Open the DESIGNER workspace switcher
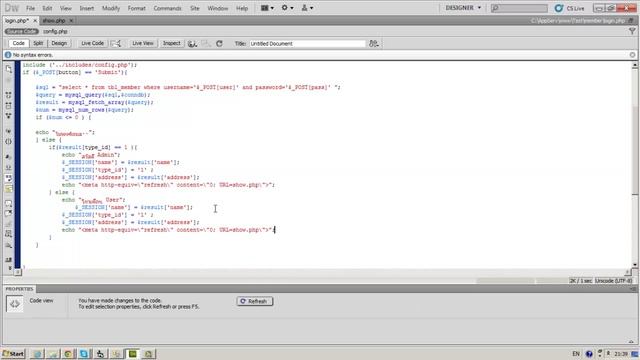Screen dimensions: 640x360 coord(463,8)
